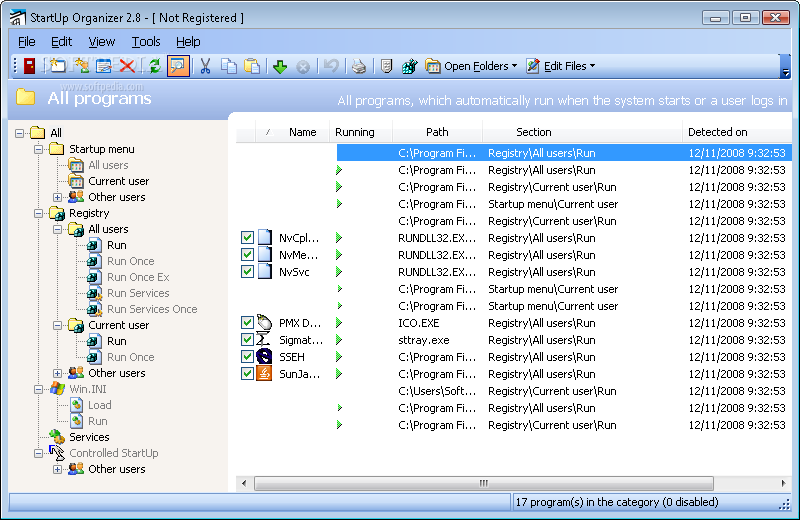Click the toolbar overflow chevron at right end
This screenshot has height=520, width=800.
(786, 66)
